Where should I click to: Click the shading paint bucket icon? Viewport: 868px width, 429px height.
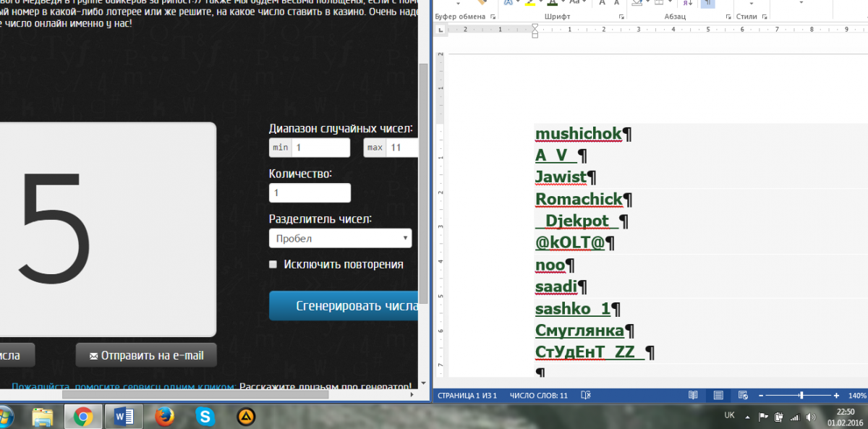pyautogui.click(x=637, y=3)
